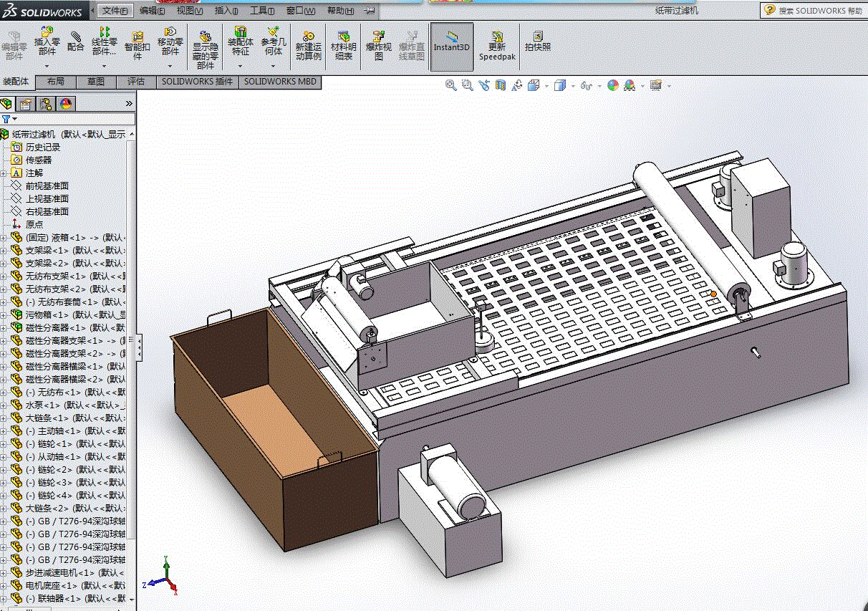Switch to the 草图 tab

pos(95,82)
